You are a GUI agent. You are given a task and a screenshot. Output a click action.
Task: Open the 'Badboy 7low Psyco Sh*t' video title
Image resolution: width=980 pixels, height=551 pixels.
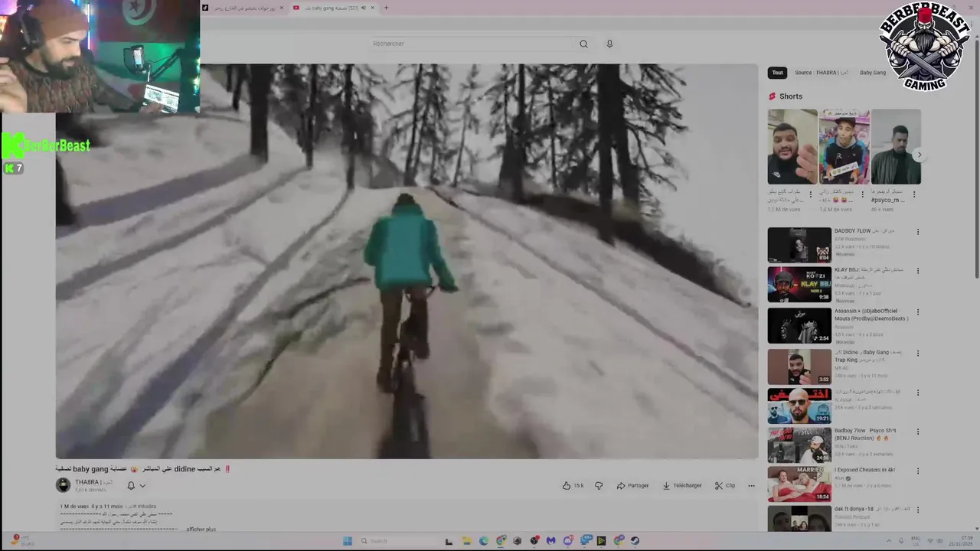[864, 434]
